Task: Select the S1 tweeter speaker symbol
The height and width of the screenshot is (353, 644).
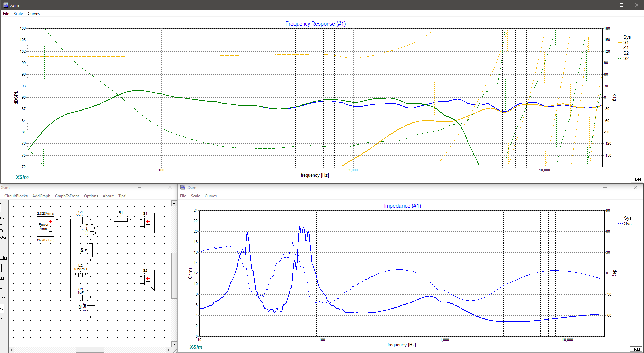Action: [149, 223]
